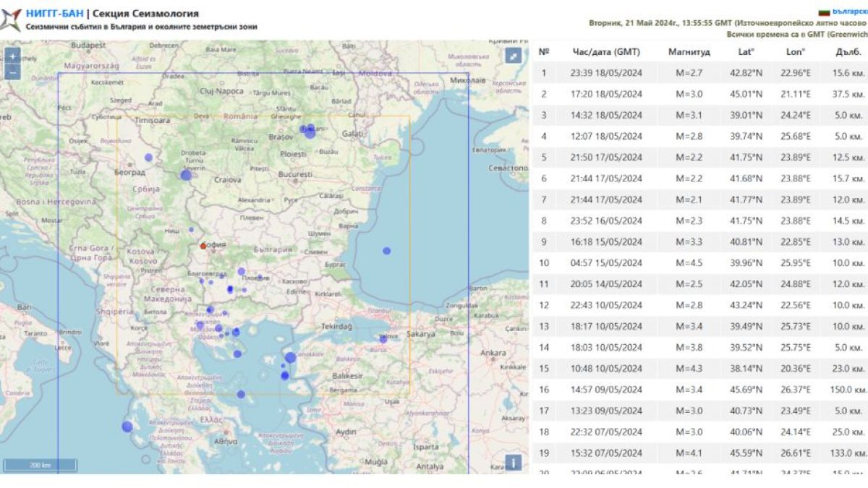Click the M=3.8 magnitude cell
868x488 pixels.
tap(689, 348)
